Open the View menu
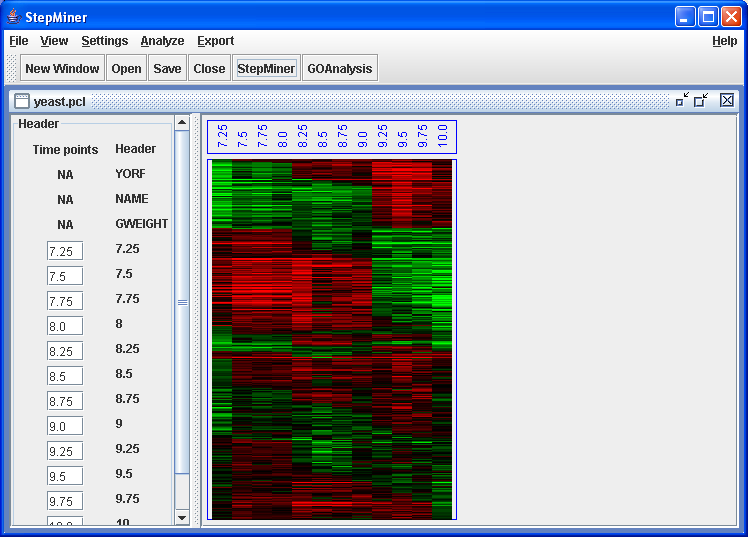 [54, 41]
